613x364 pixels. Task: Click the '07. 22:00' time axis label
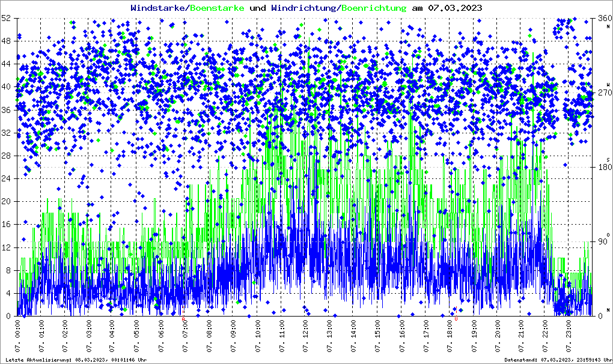point(545,336)
